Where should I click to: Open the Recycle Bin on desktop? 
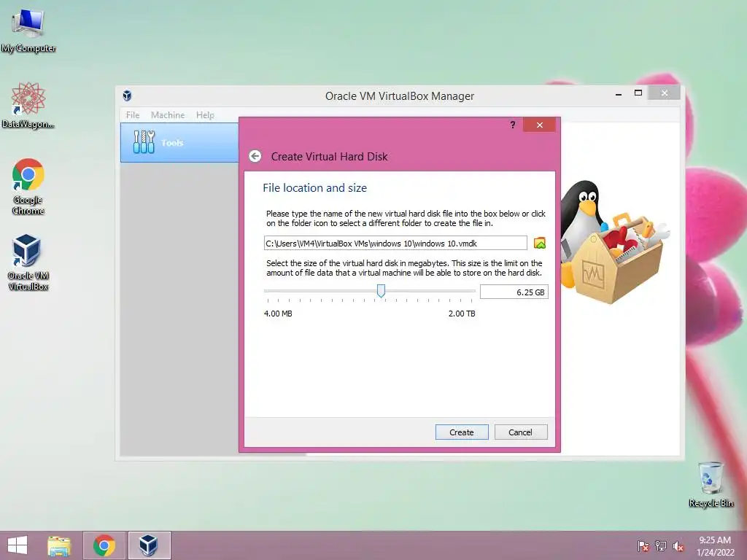[711, 484]
